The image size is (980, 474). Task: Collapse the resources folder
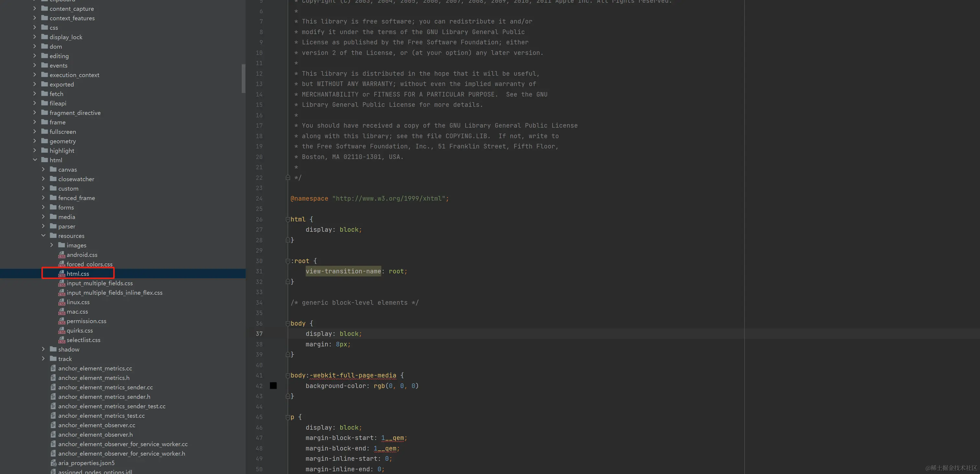pos(43,236)
